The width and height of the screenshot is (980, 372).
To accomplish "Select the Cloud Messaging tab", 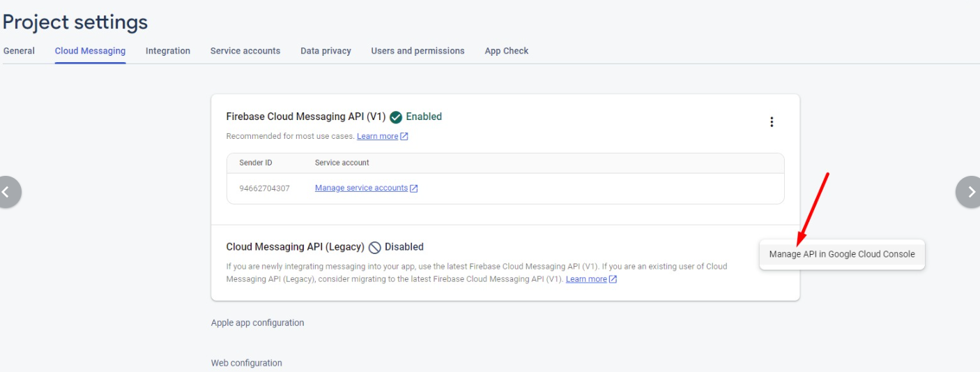I will [90, 51].
